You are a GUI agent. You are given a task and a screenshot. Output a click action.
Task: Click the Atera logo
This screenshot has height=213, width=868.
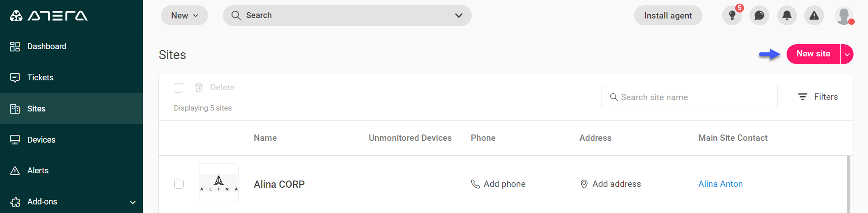[49, 16]
